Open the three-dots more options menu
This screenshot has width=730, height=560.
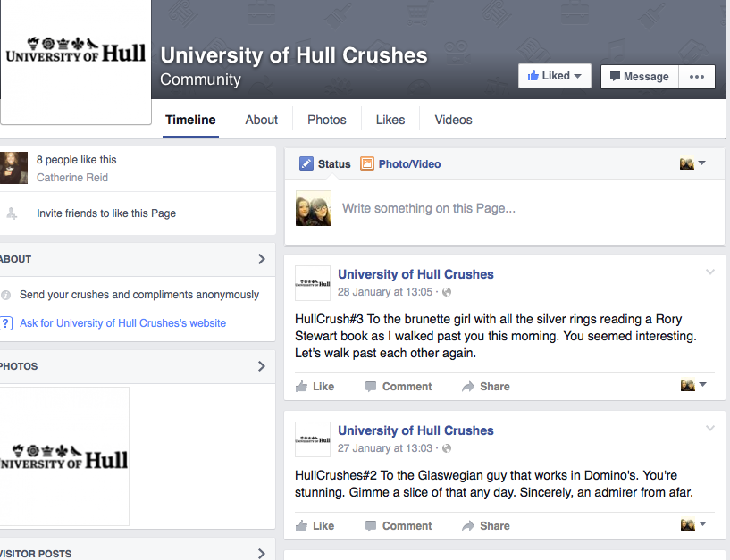[x=697, y=77]
